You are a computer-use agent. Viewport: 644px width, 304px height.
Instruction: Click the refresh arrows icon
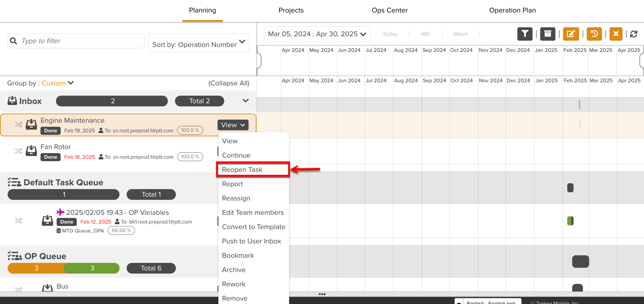click(634, 34)
